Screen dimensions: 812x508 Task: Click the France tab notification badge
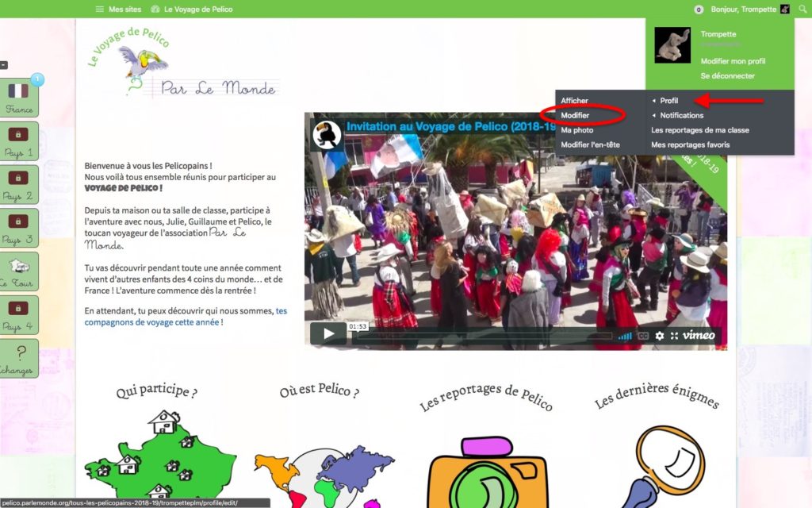[x=37, y=79]
